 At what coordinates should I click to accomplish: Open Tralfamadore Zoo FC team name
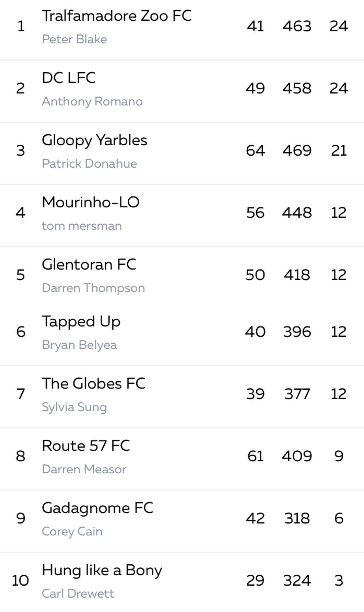(x=116, y=16)
